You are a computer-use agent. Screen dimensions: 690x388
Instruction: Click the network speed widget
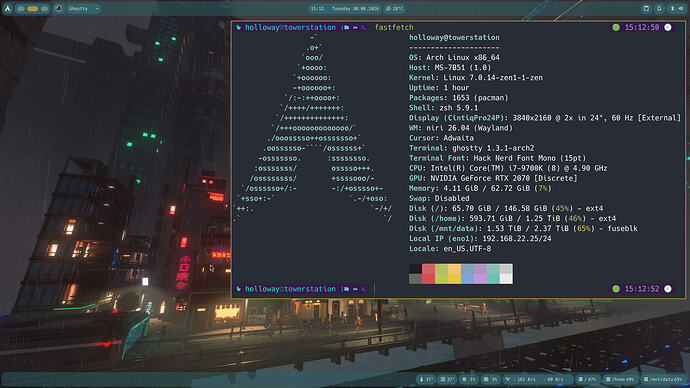point(537,379)
